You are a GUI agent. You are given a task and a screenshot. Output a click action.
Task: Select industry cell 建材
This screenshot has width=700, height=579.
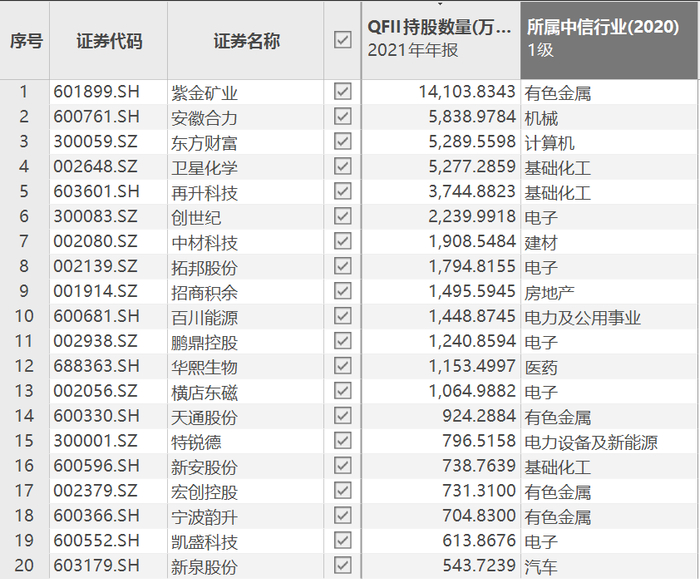[541, 243]
